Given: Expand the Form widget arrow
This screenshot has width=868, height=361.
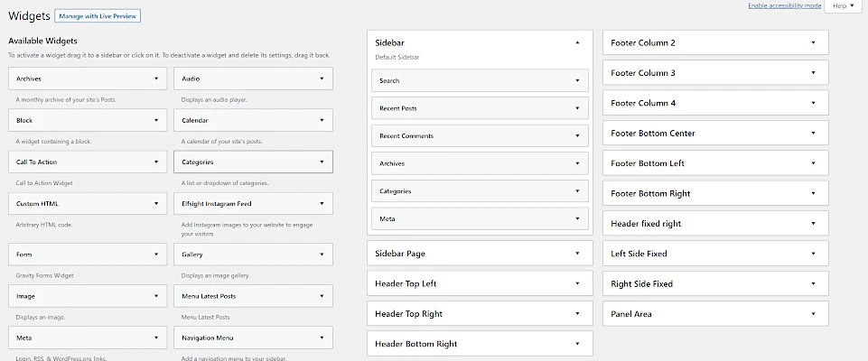Looking at the screenshot, I should pos(156,255).
